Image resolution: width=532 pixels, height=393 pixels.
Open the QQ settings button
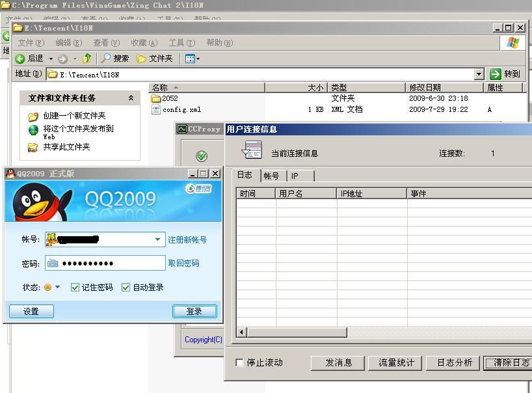pyautogui.click(x=31, y=311)
